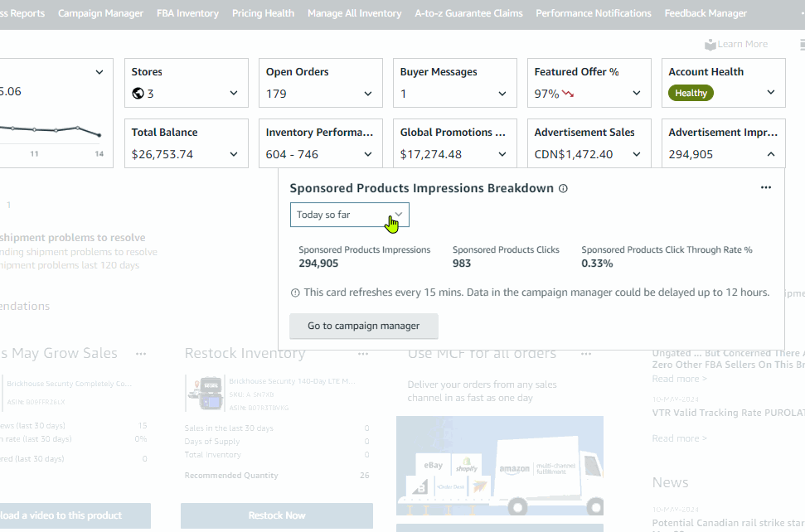Expand the Open Orders card
805x532 pixels.
(368, 94)
